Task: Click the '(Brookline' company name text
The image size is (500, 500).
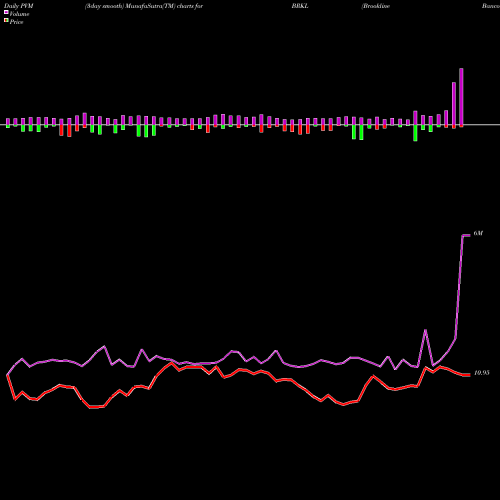Action: (x=376, y=6)
